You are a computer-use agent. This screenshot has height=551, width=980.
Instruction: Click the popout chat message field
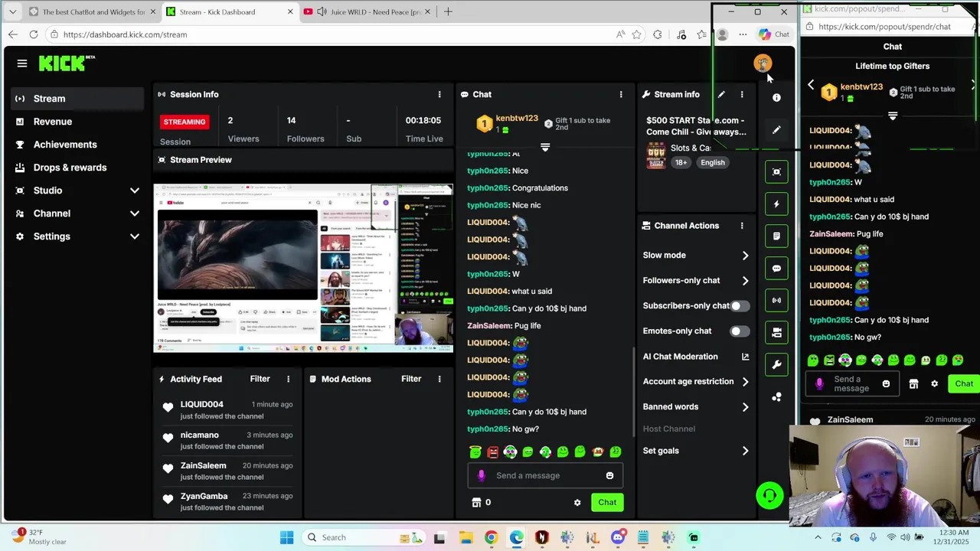(x=852, y=383)
